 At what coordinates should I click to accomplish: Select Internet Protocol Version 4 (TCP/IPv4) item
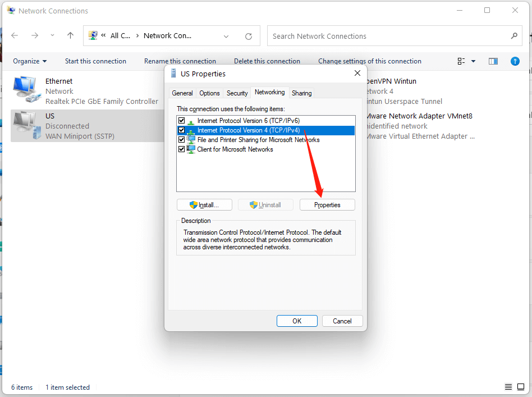pos(249,130)
